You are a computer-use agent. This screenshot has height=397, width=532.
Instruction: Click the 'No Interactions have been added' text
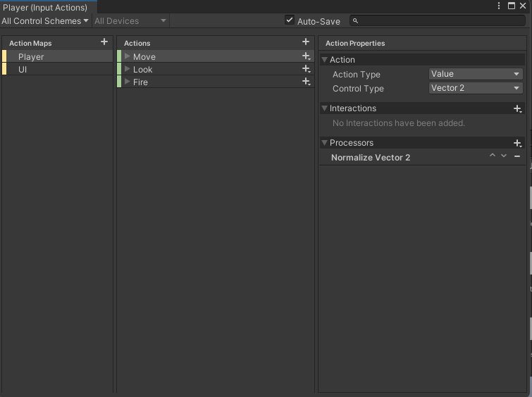pyautogui.click(x=399, y=123)
